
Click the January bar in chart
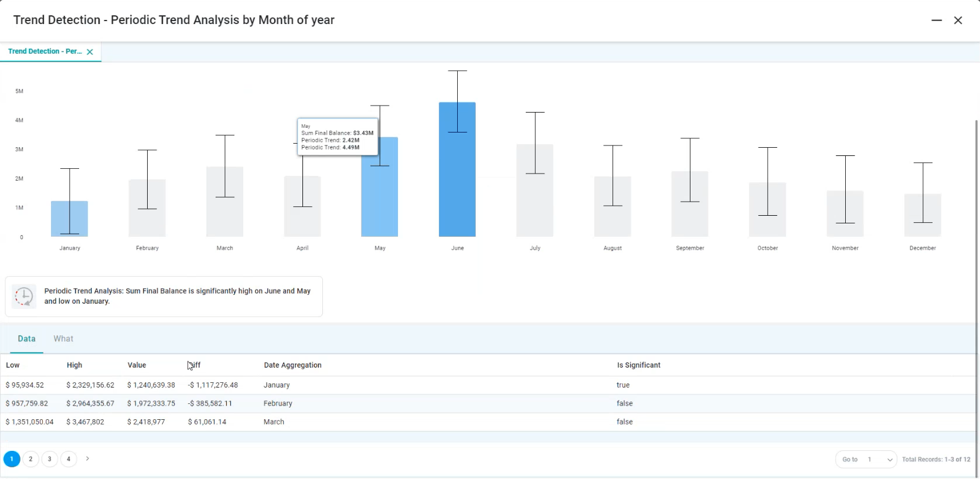(69, 219)
